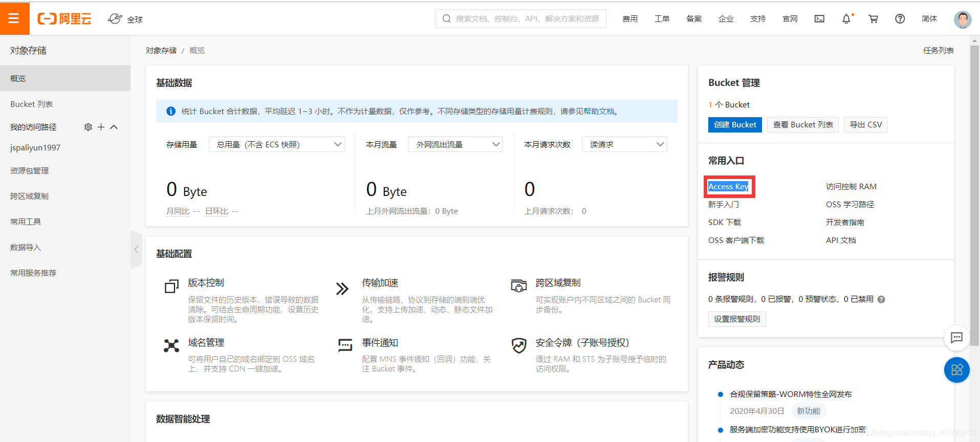980x442 pixels.
Task: Open the 总用量 storage usage dropdown
Action: tap(276, 144)
